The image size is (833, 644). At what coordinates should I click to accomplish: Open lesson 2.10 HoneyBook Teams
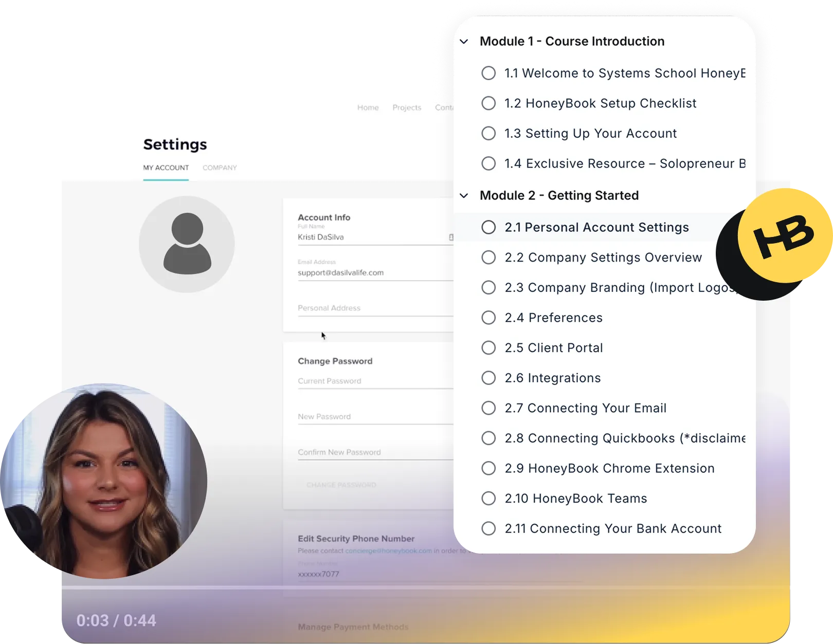point(576,499)
